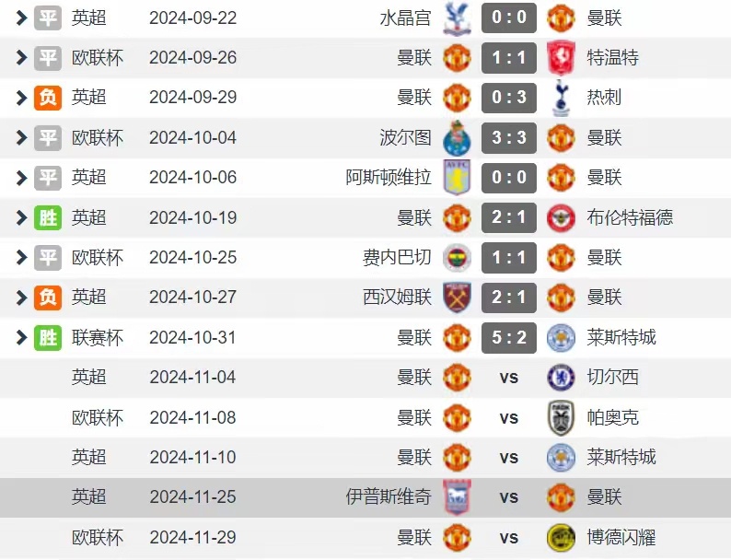This screenshot has height=560, width=731.
Task: Expand the 2024-09-22 match row arrow
Action: pos(21,17)
